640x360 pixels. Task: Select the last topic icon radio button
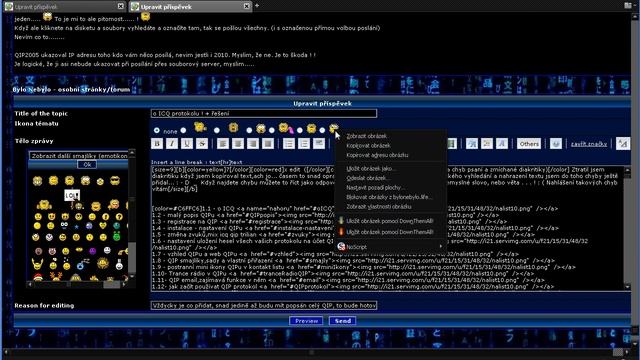322,131
